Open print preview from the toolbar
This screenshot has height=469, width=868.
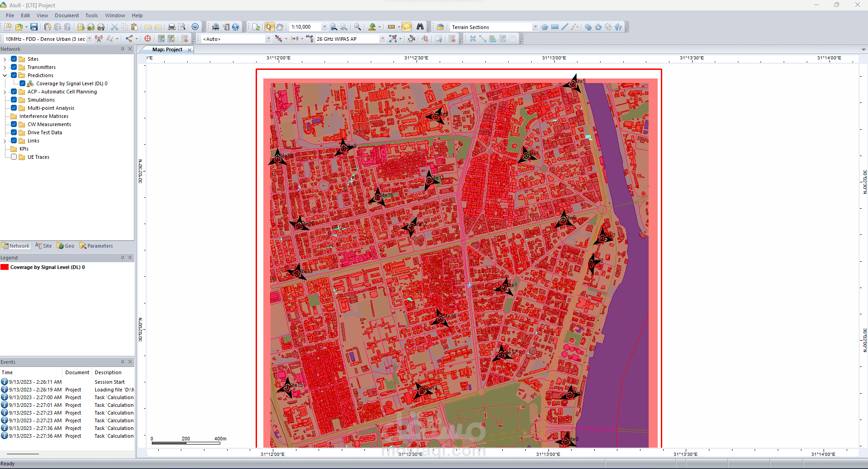[x=182, y=27]
